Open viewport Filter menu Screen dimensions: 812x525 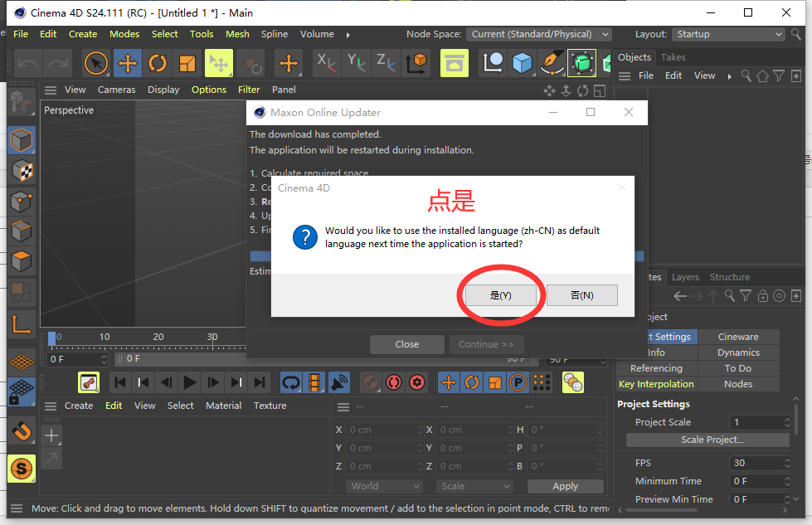pos(249,90)
